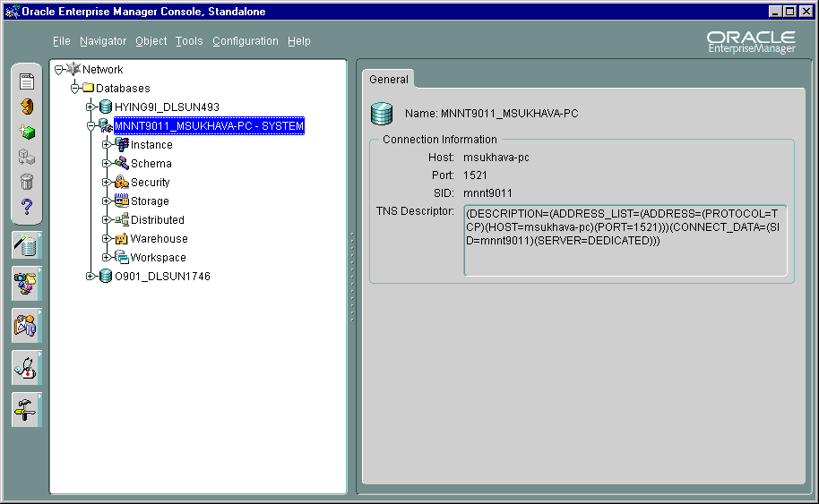Click the connected MNNT9011 database icon in tree

[x=105, y=125]
